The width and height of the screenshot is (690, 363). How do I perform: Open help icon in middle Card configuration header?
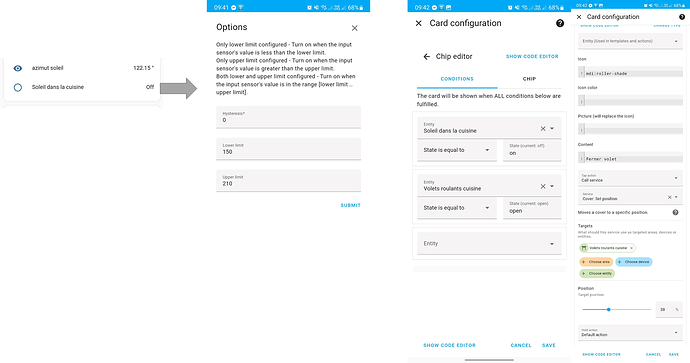[x=560, y=23]
